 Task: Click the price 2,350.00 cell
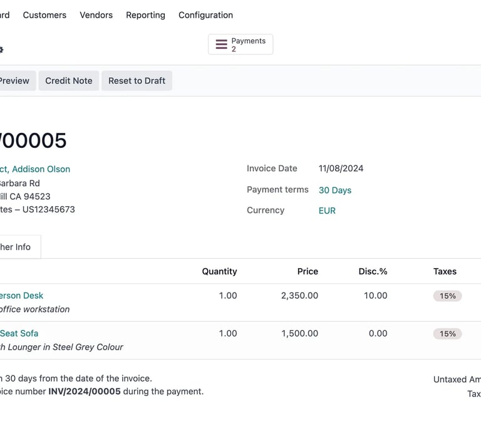[x=299, y=296]
